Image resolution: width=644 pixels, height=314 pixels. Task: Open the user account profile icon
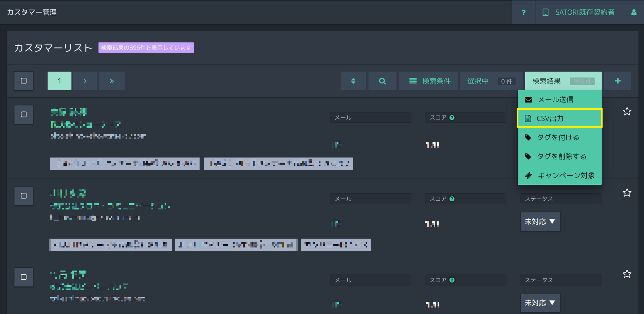tap(633, 12)
